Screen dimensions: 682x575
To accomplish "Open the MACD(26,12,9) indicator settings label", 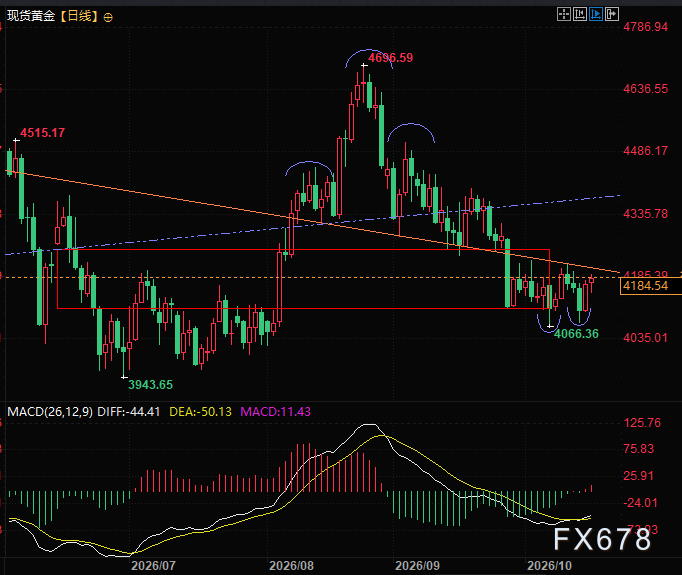I will 50,411.
